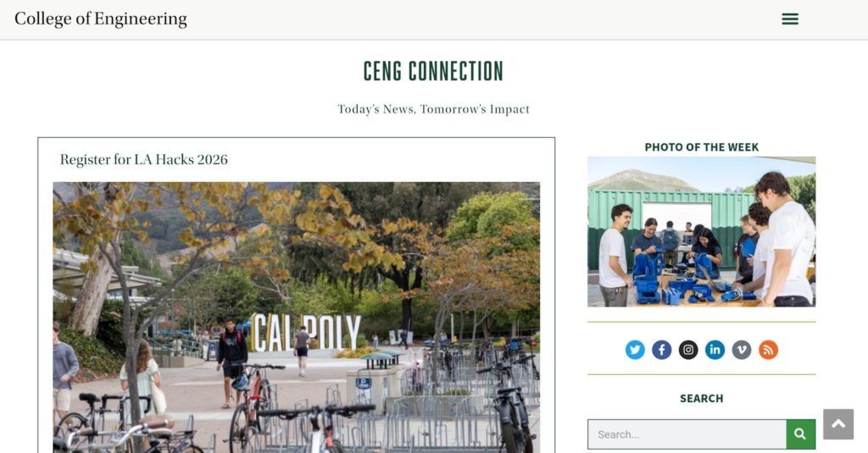The height and width of the screenshot is (453, 868).
Task: Go to College of Engineering home link
Action: pos(101,19)
